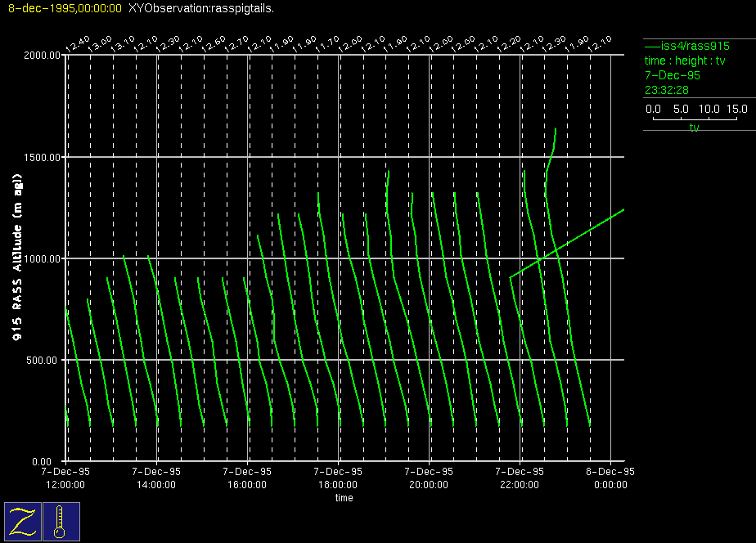The height and width of the screenshot is (543, 756).
Task: Click the 1500.00 y-axis tick label
Action: pyautogui.click(x=42, y=157)
